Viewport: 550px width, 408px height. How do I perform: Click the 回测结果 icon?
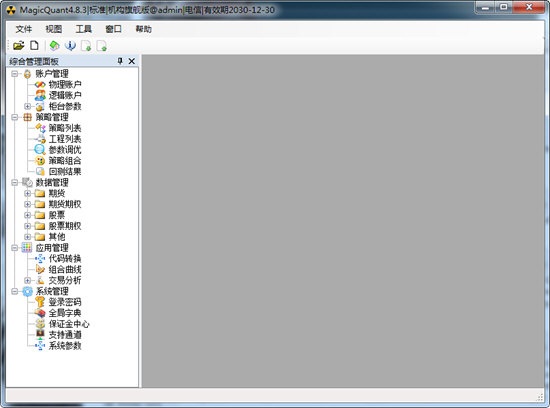coord(40,172)
